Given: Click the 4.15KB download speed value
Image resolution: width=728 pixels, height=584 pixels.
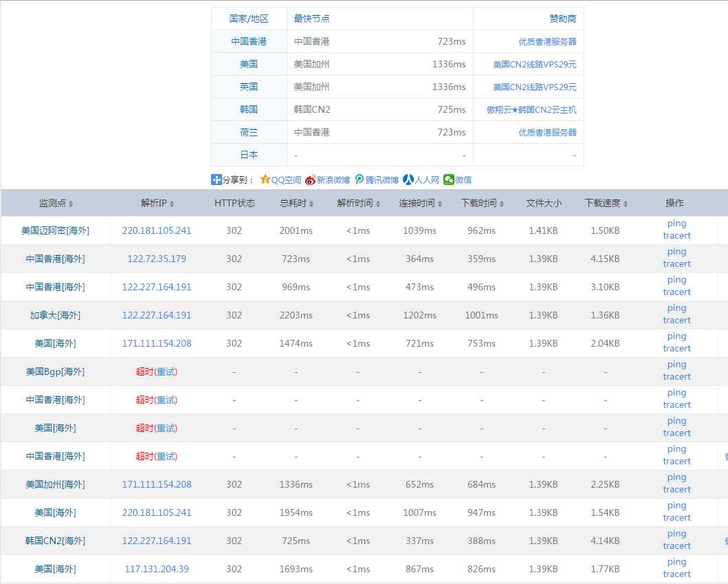Looking at the screenshot, I should [x=605, y=259].
